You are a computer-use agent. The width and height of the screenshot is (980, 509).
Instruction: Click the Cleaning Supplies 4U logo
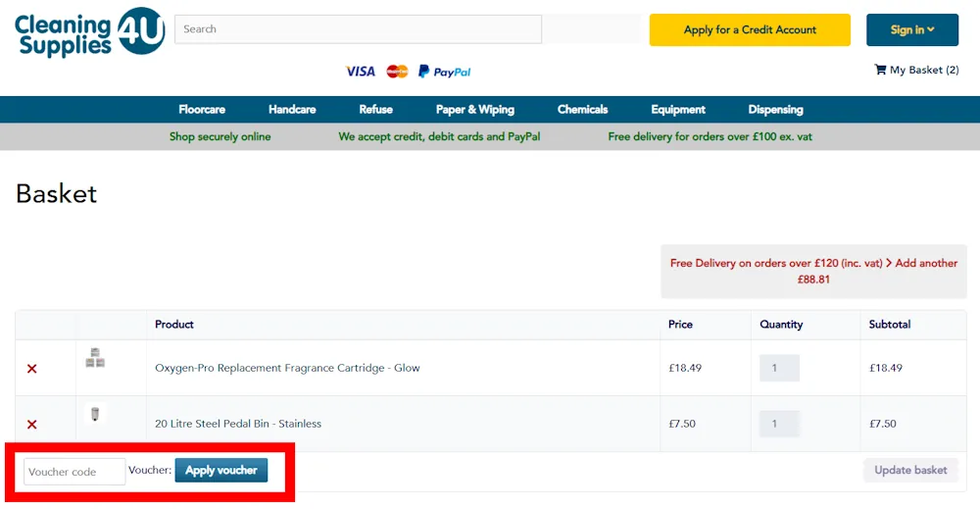(x=89, y=32)
